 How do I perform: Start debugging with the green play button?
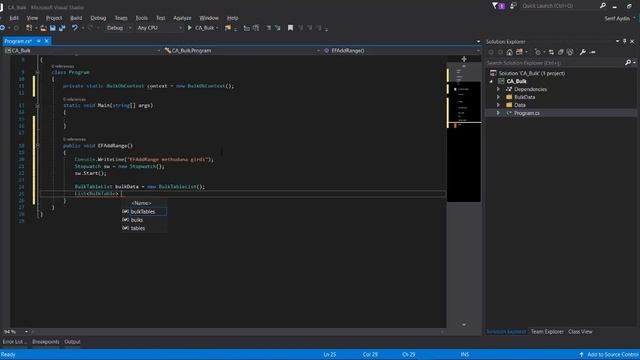pyautogui.click(x=189, y=28)
